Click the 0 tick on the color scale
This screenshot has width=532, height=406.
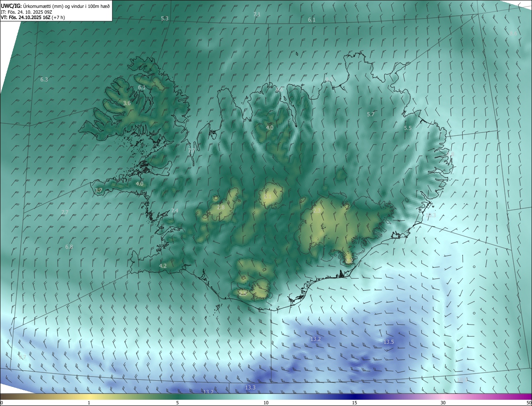(1, 403)
